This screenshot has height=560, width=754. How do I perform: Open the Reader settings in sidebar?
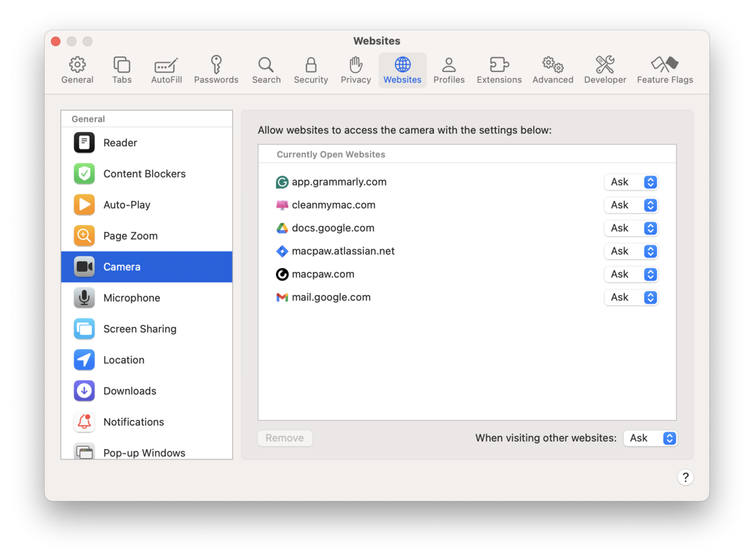[x=120, y=143]
